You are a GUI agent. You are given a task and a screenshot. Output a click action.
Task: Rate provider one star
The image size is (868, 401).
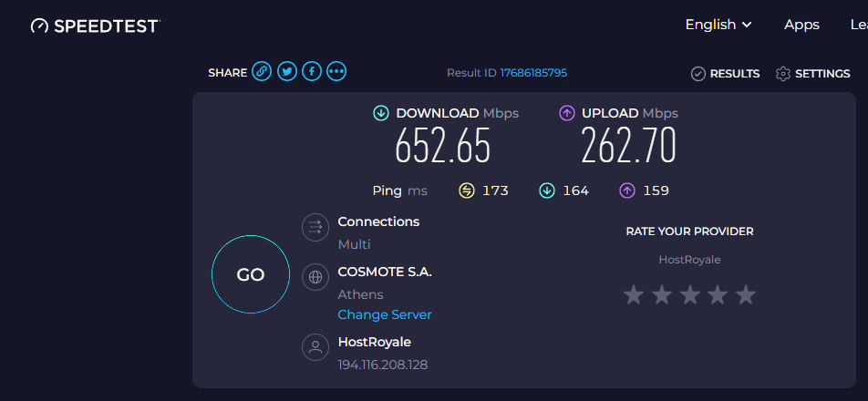(634, 294)
